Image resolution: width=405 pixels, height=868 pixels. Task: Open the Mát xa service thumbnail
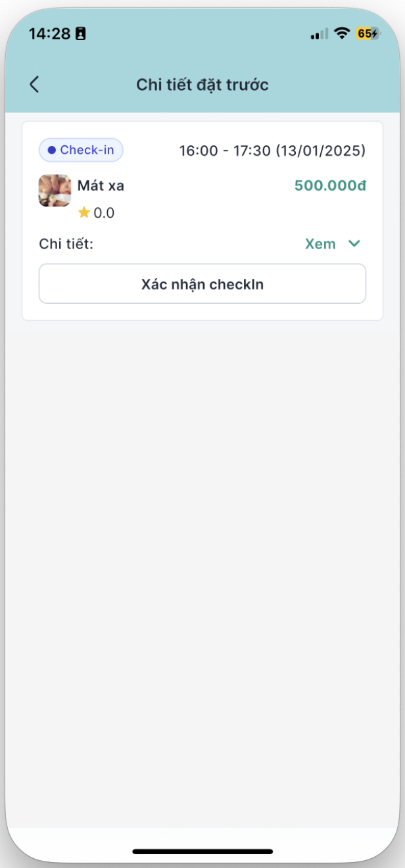(55, 191)
